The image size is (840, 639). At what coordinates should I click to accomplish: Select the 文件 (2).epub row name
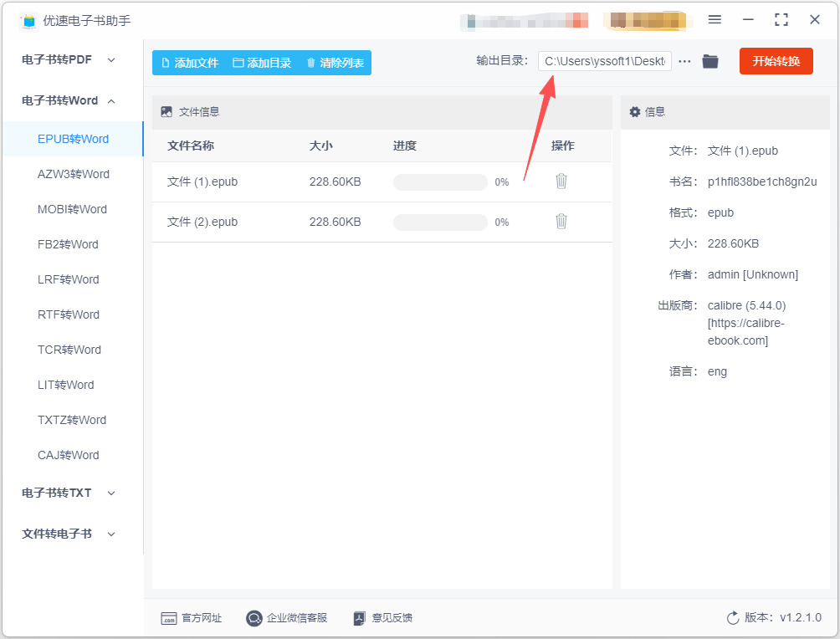(x=202, y=222)
